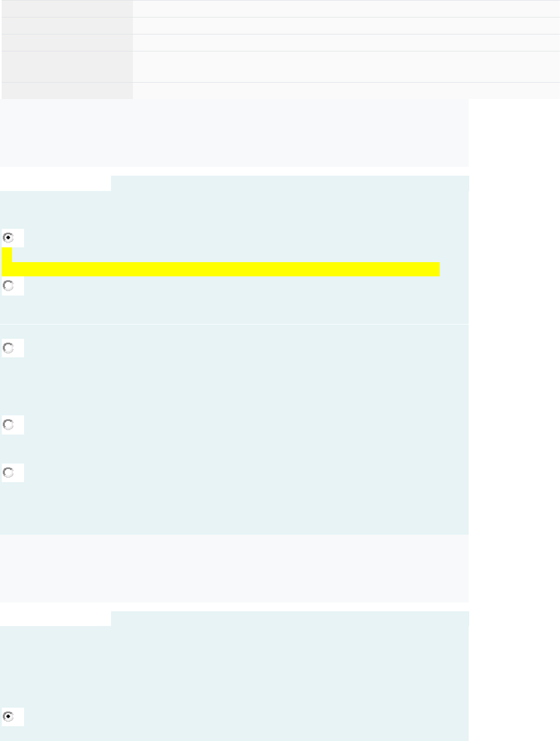Select the already-checked radio button in first question

pyautogui.click(x=8, y=238)
